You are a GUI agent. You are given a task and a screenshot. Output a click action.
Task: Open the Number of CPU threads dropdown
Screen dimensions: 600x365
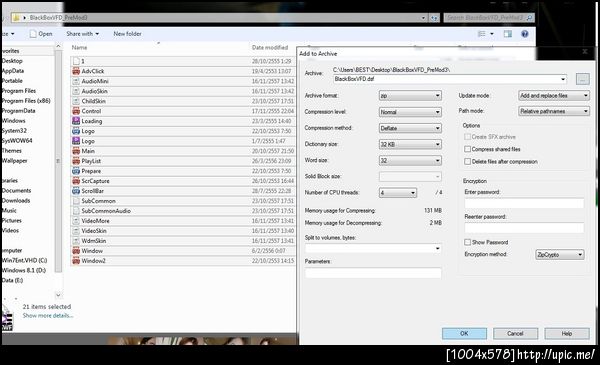tap(398, 192)
